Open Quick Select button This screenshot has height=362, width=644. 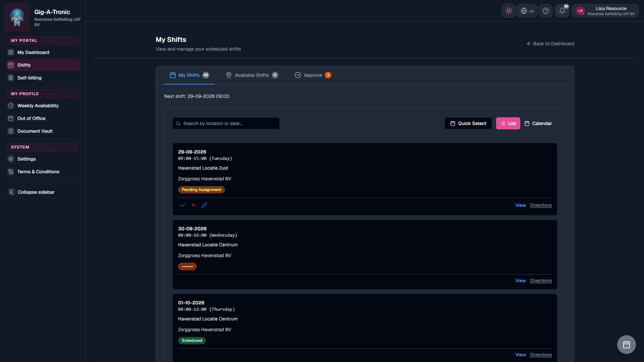(468, 123)
